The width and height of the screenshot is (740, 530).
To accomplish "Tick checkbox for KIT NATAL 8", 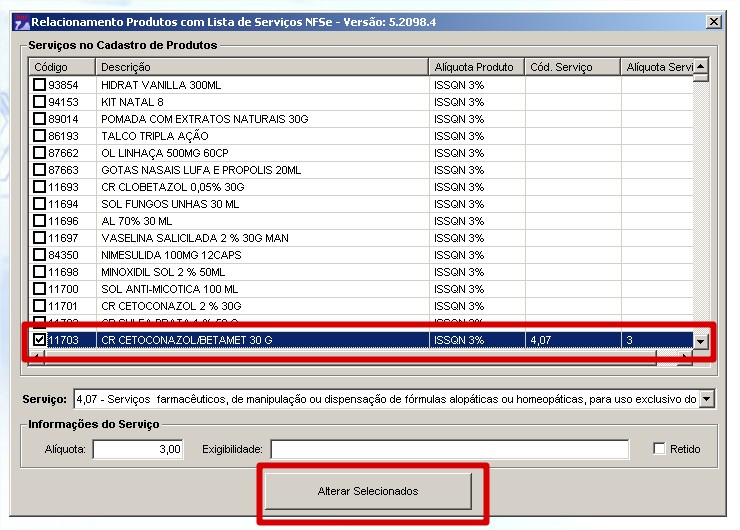I will [40, 102].
